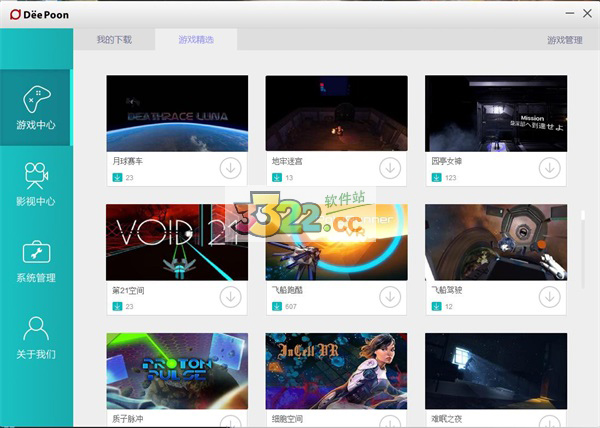The width and height of the screenshot is (600, 428).
Task: Download the 第21空间 game
Action: pyautogui.click(x=230, y=297)
